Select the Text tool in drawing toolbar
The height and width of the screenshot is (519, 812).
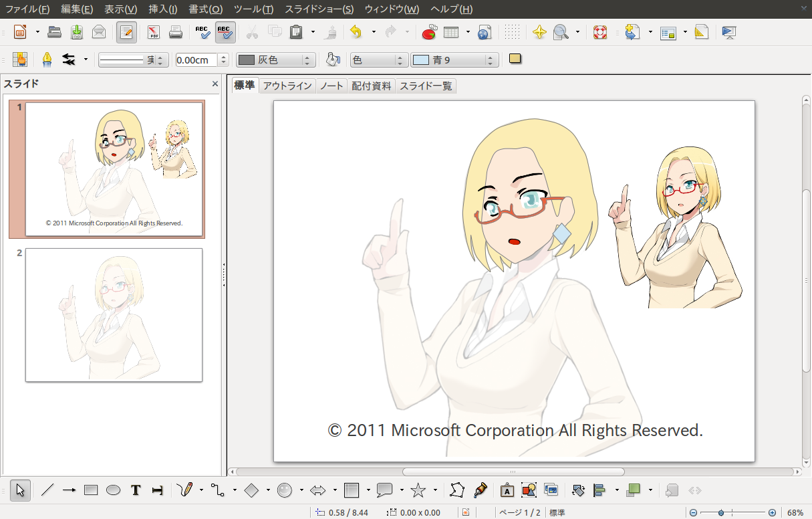[136, 490]
